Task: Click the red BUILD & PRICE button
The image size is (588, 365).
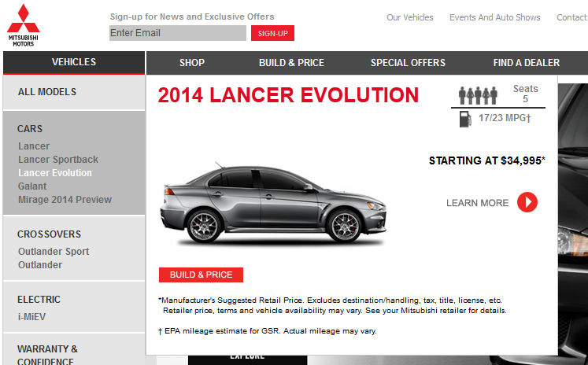Action: pyautogui.click(x=201, y=275)
